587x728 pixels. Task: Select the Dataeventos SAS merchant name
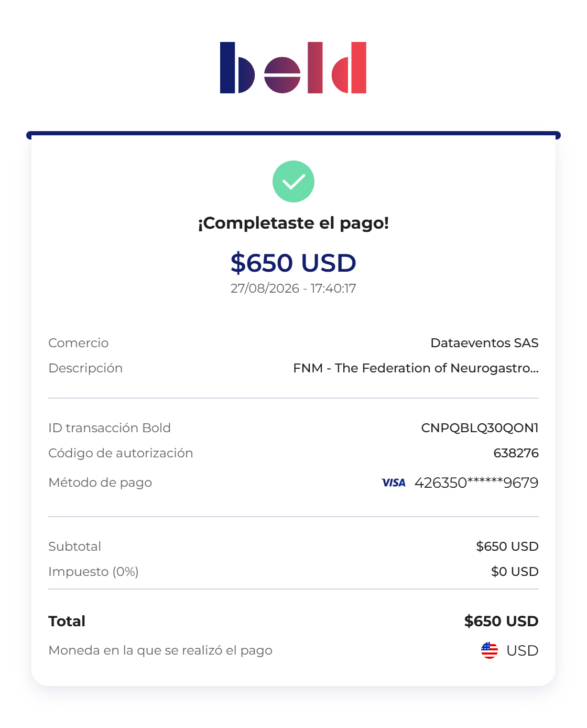pos(484,343)
